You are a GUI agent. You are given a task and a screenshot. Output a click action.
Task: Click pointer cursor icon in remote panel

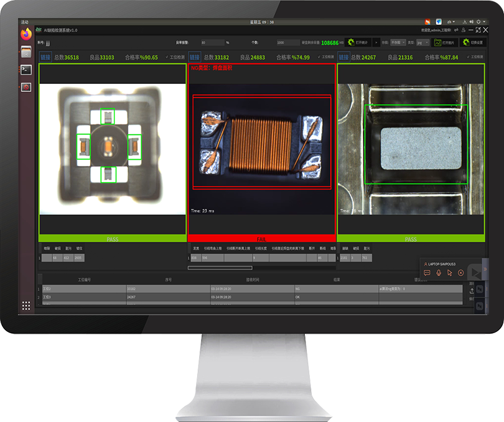[450, 273]
